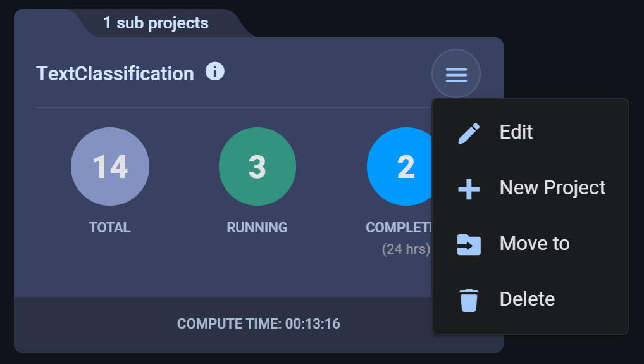Click the trash can Delete icon
The height and width of the screenshot is (364, 644).
[x=469, y=299]
